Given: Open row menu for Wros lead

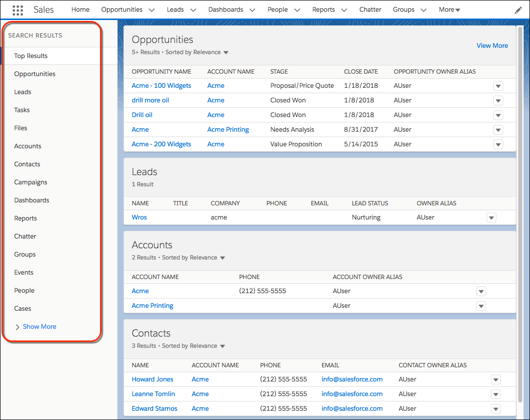Looking at the screenshot, I should pyautogui.click(x=491, y=218).
